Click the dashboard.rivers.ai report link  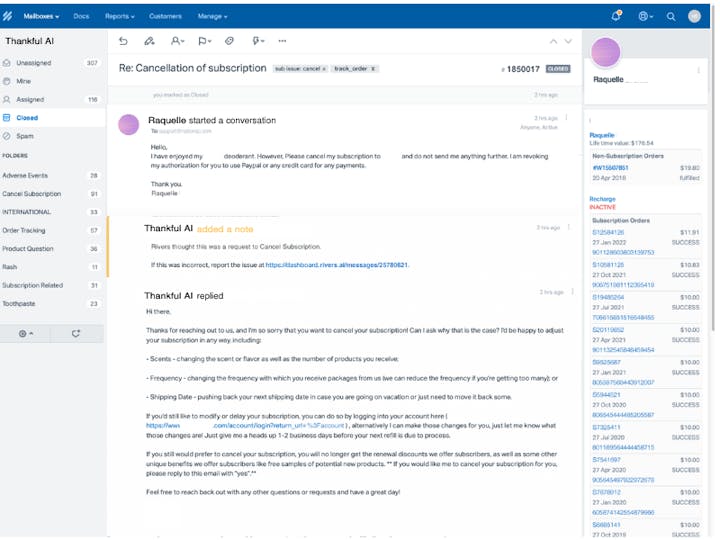[337, 265]
